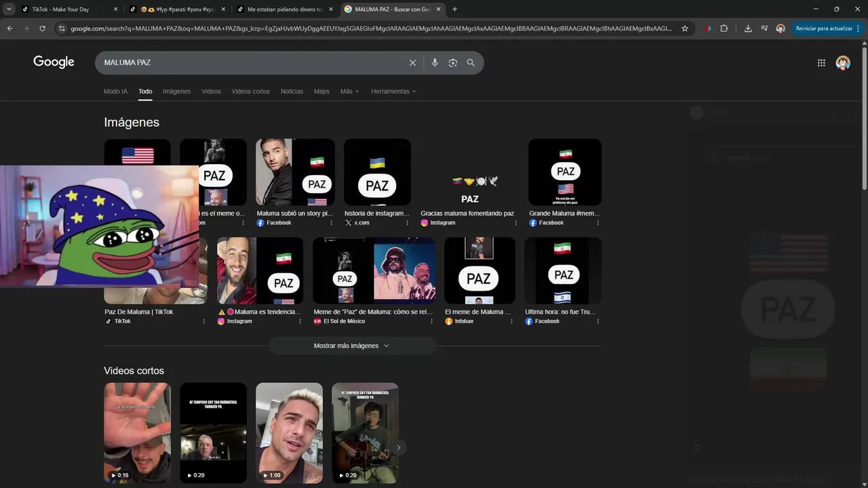Open 'Maluma subió un story' image thumbnail
The height and width of the screenshot is (488, 868).
tap(295, 172)
